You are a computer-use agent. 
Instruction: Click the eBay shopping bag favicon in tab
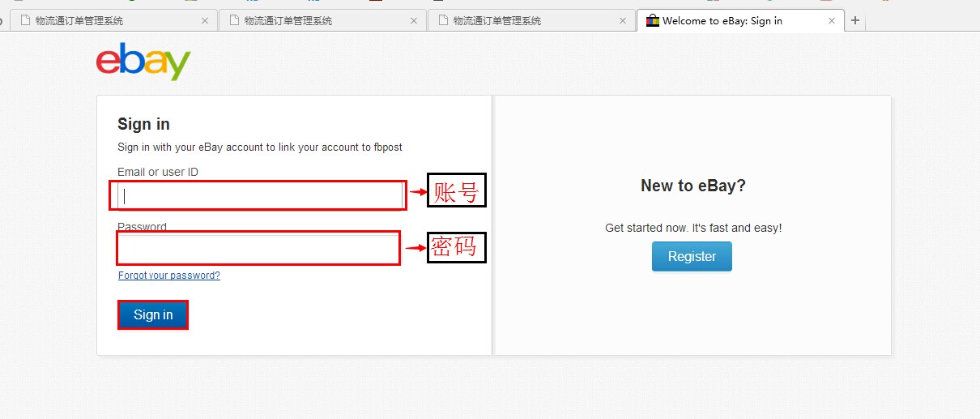point(652,21)
